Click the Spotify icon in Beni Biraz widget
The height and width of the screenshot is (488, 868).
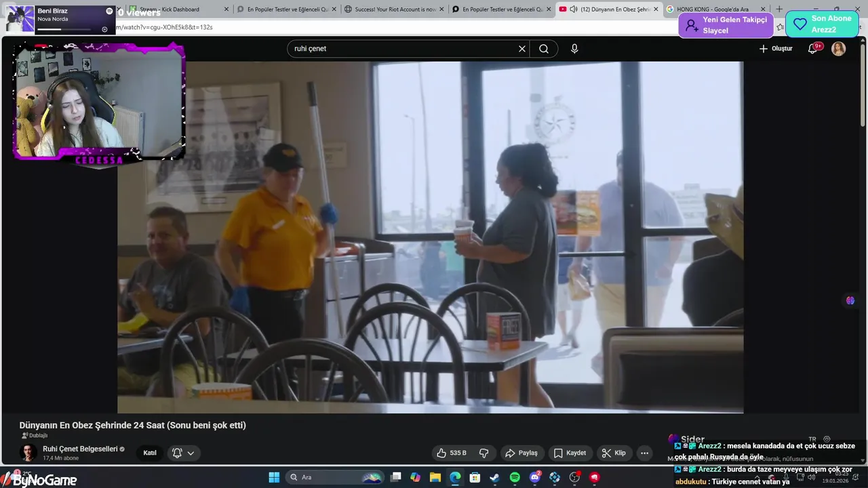coord(109,11)
